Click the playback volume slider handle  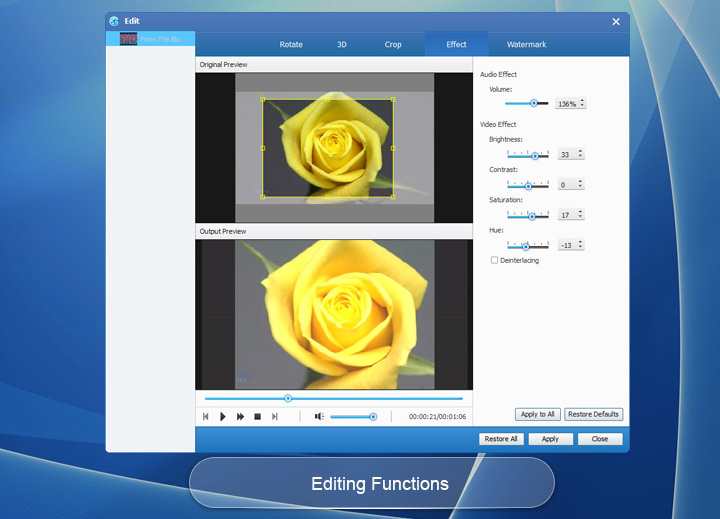coord(373,417)
